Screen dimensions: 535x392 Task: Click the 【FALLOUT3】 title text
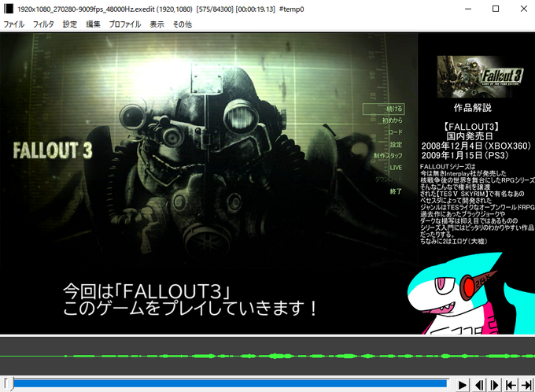[x=472, y=127]
